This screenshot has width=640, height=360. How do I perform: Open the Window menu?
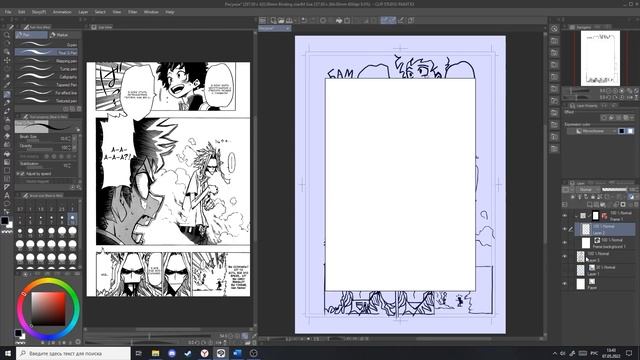click(x=151, y=12)
